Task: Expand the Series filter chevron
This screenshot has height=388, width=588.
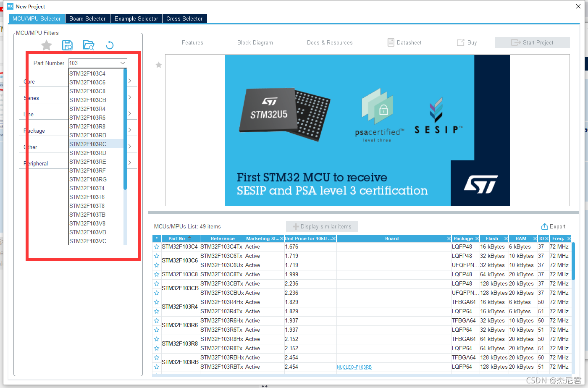Action: pos(130,97)
